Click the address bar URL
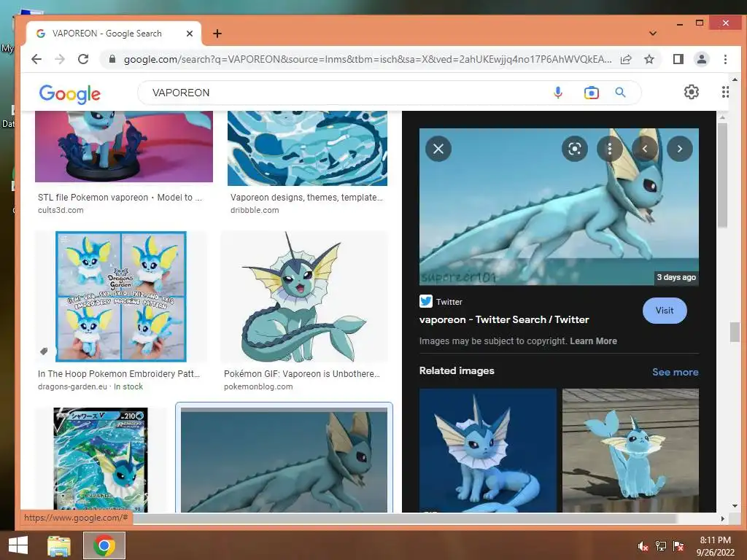This screenshot has width=747, height=560. (368, 59)
